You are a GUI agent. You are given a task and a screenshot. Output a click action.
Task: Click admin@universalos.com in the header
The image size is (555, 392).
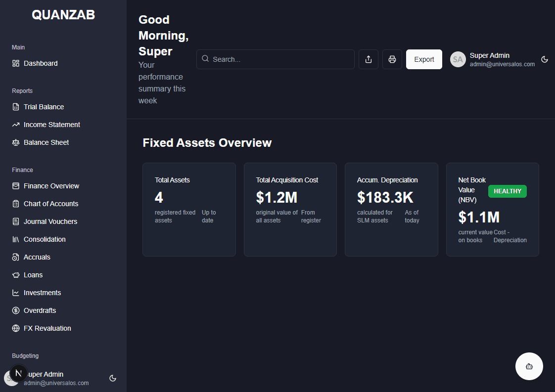coord(502,64)
